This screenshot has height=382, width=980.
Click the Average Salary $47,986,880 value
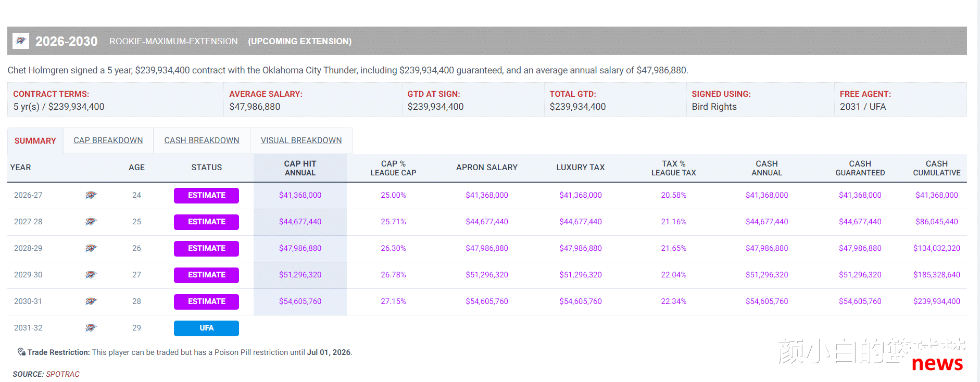pos(255,107)
